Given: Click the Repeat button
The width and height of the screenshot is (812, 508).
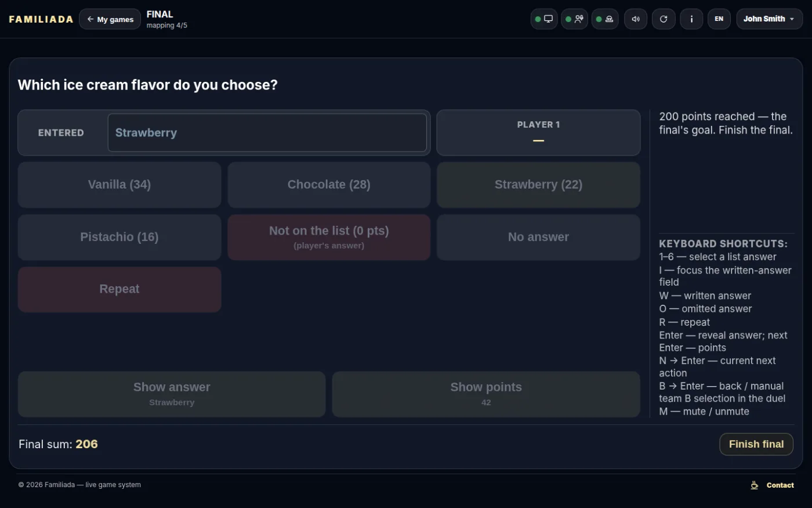Looking at the screenshot, I should point(119,289).
